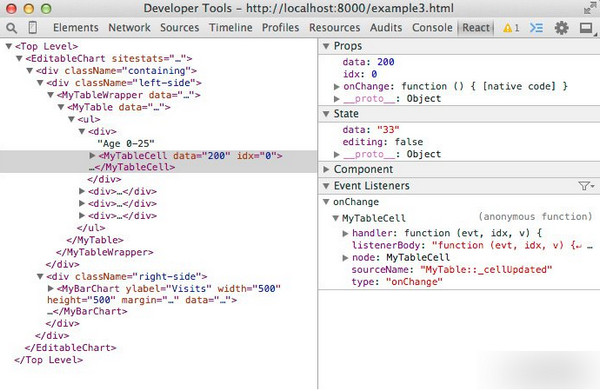Image resolution: width=600 pixels, height=391 pixels.
Task: Click the listenerBody function string
Action: pyautogui.click(x=512, y=245)
